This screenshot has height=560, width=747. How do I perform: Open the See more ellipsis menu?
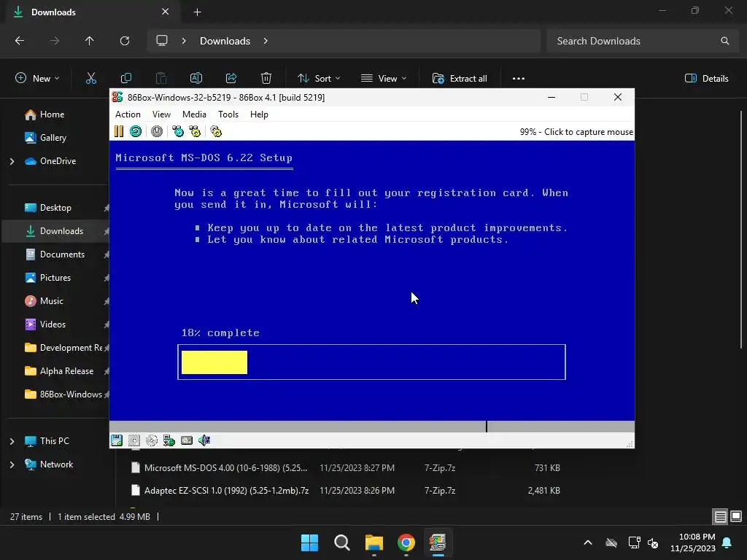[519, 79]
